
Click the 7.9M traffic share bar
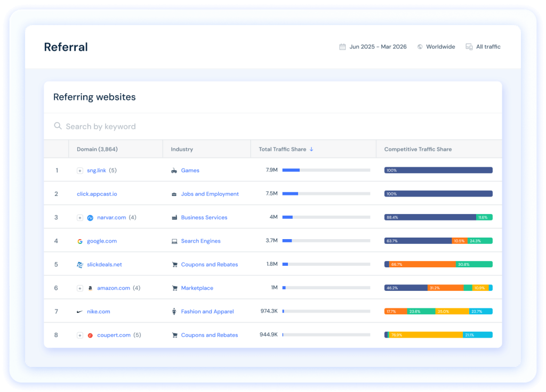click(326, 170)
